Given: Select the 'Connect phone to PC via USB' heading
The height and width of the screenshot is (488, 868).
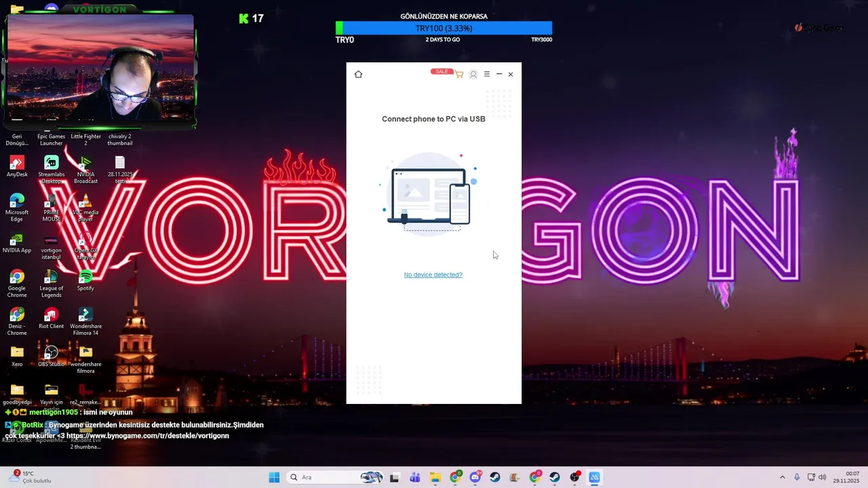Looking at the screenshot, I should point(433,119).
